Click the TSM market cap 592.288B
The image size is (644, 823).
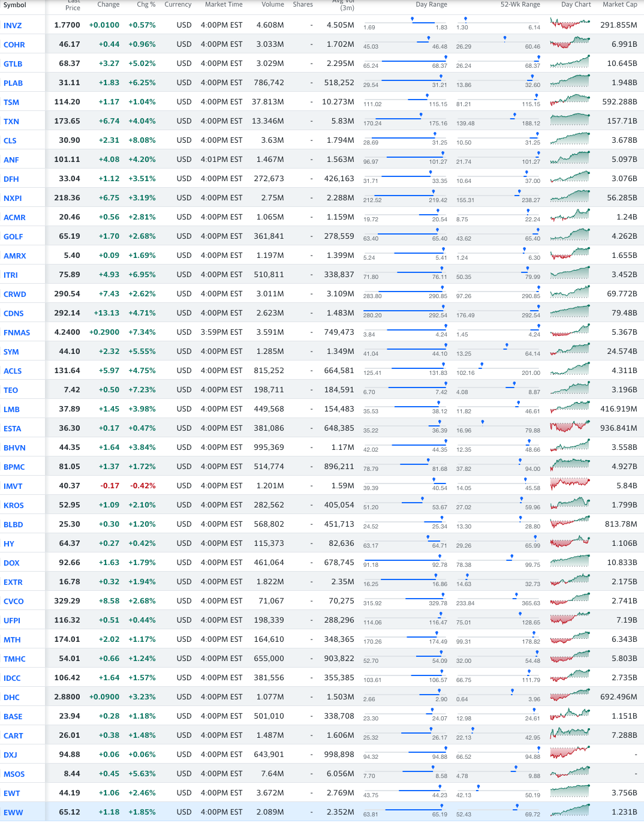619,102
